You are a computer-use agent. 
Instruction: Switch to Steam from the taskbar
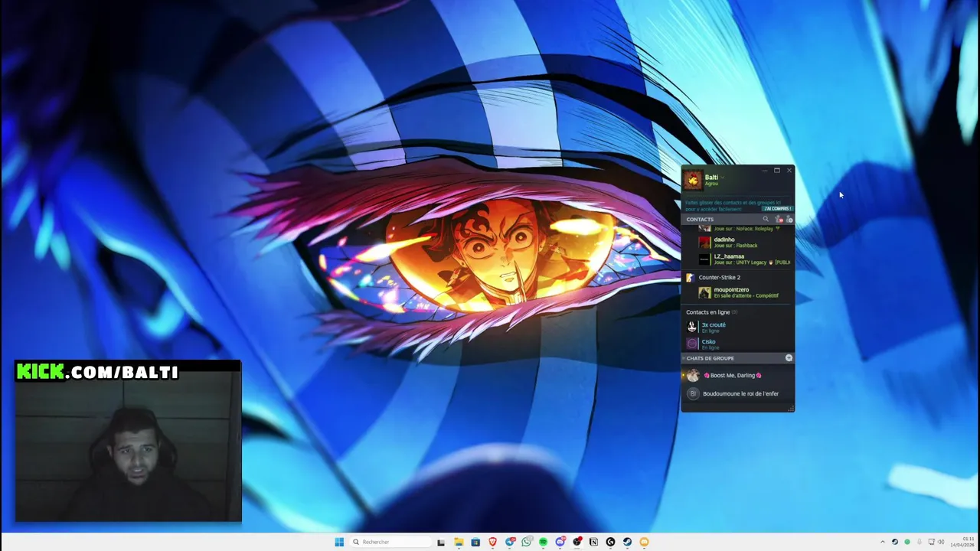627,542
